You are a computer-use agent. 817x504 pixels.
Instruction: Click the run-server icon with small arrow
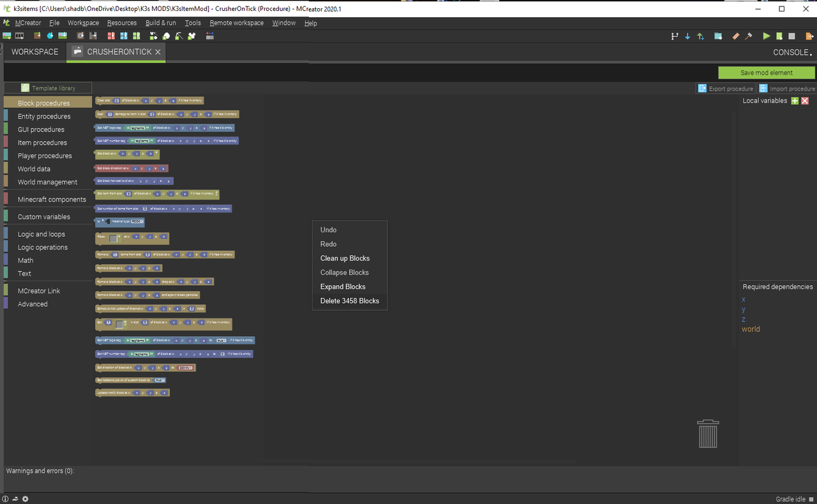(779, 36)
